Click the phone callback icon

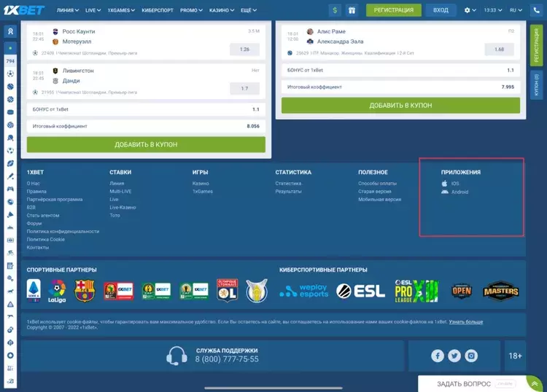537,10
